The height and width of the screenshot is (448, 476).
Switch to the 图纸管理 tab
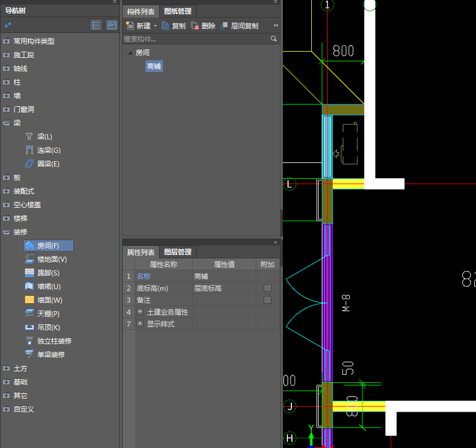point(178,11)
